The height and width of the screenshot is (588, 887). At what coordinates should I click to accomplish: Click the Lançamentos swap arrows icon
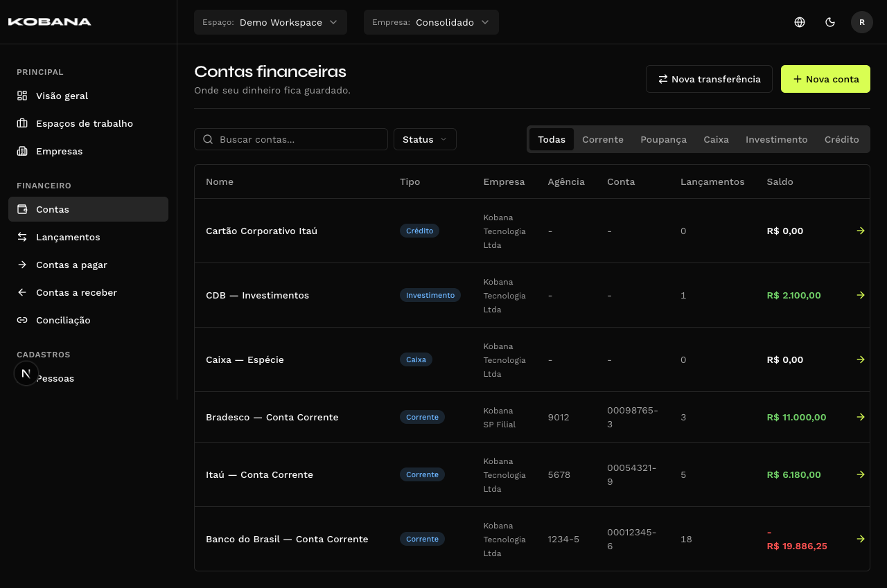point(22,237)
